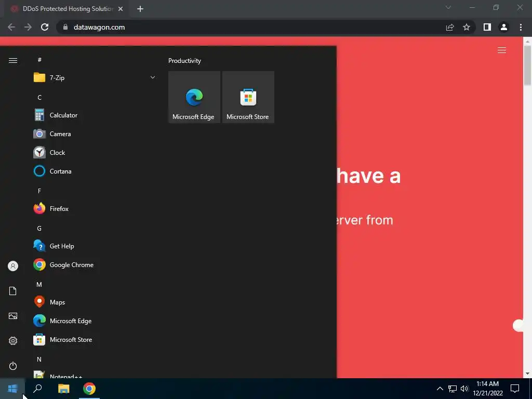Click the # section header

point(39,60)
